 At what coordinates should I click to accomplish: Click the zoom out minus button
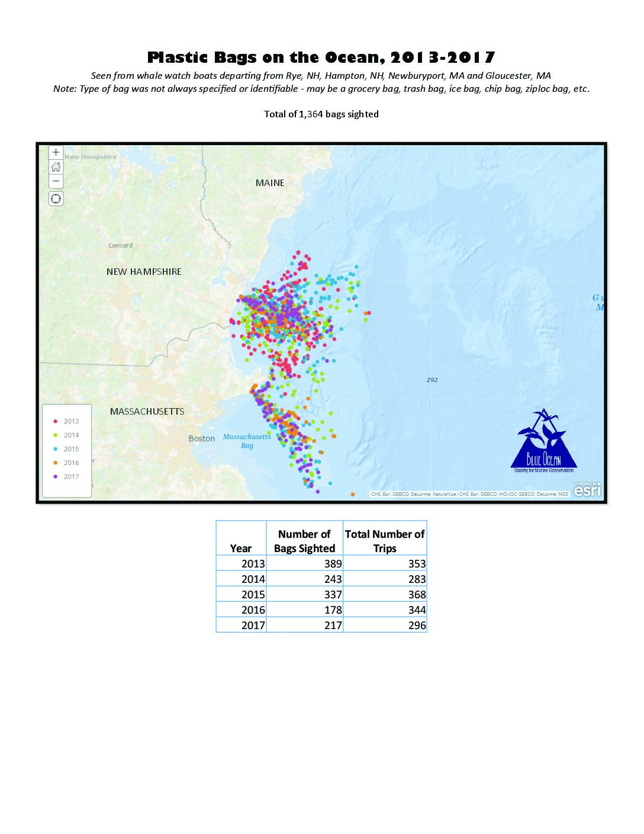56,181
